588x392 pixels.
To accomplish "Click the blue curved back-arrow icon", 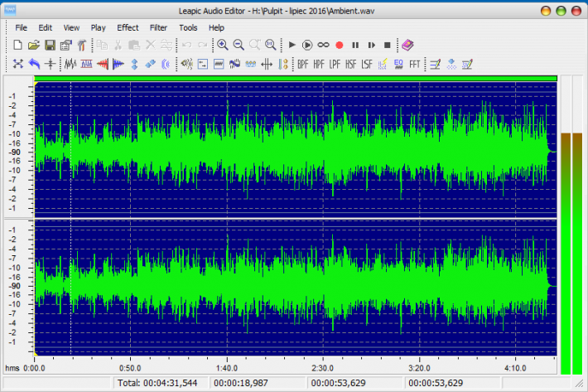I will (x=34, y=64).
